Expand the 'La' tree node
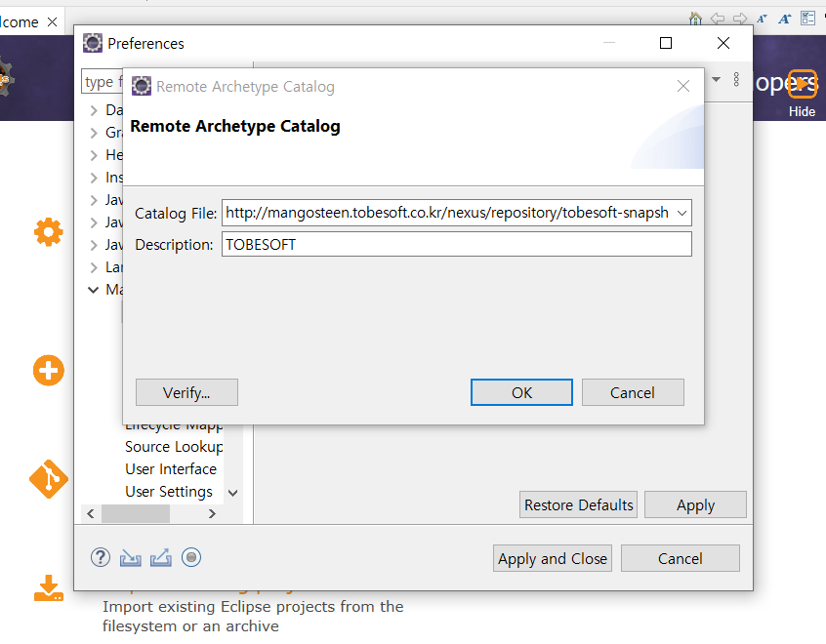The width and height of the screenshot is (826, 644). (94, 267)
